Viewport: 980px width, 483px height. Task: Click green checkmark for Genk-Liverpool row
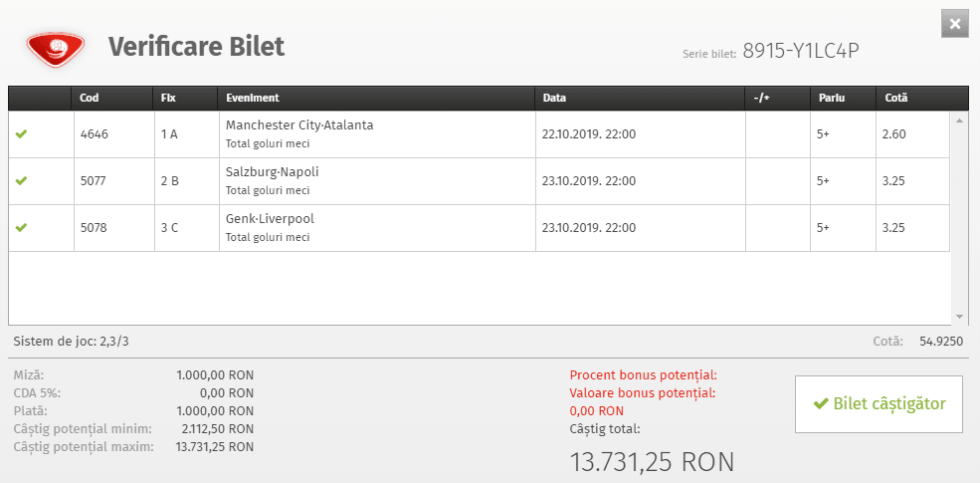pos(22,228)
